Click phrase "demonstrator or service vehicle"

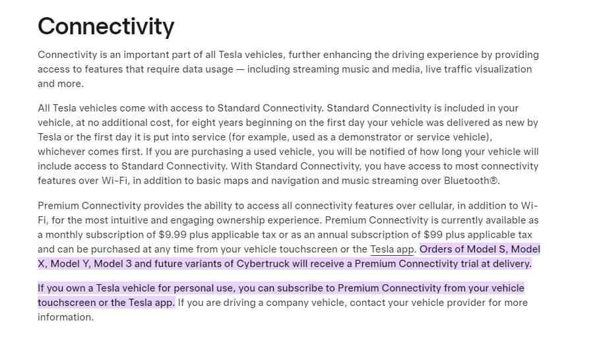tap(412, 137)
